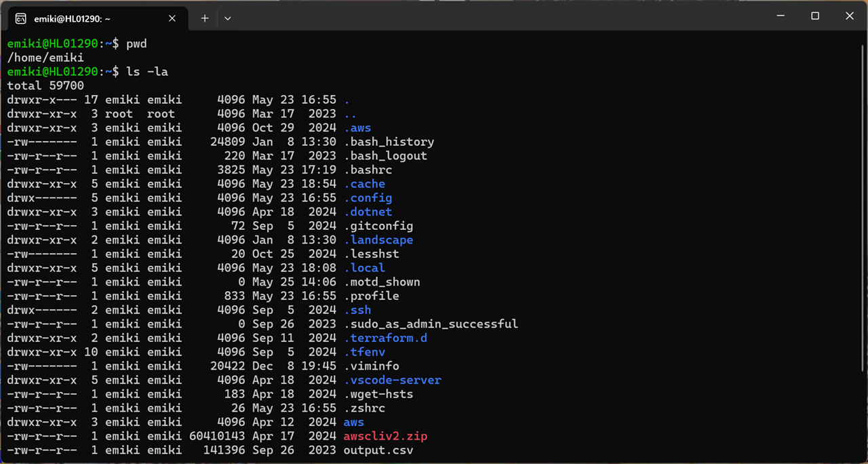
Task: Click the blue aws directory name
Action: tap(354, 422)
